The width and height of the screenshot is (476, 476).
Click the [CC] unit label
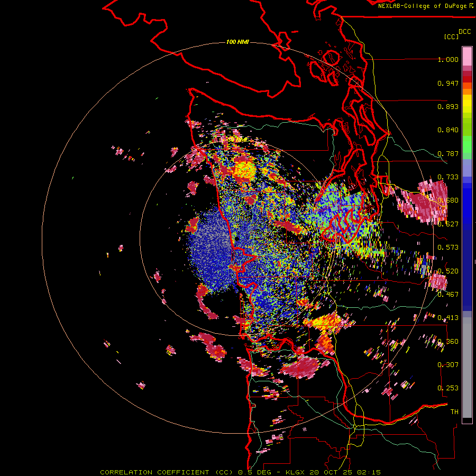pos(451,36)
